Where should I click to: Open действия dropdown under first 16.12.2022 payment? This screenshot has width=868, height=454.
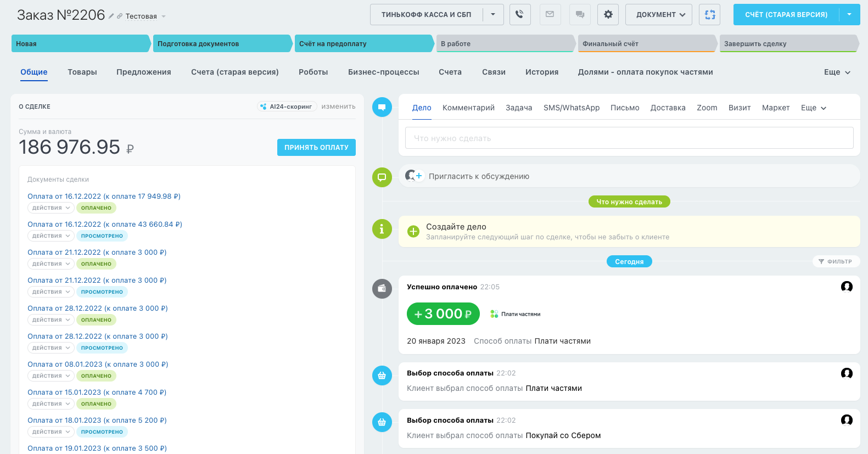51,208
